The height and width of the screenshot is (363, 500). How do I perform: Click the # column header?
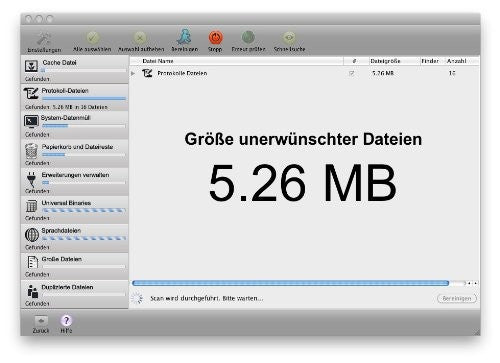355,61
